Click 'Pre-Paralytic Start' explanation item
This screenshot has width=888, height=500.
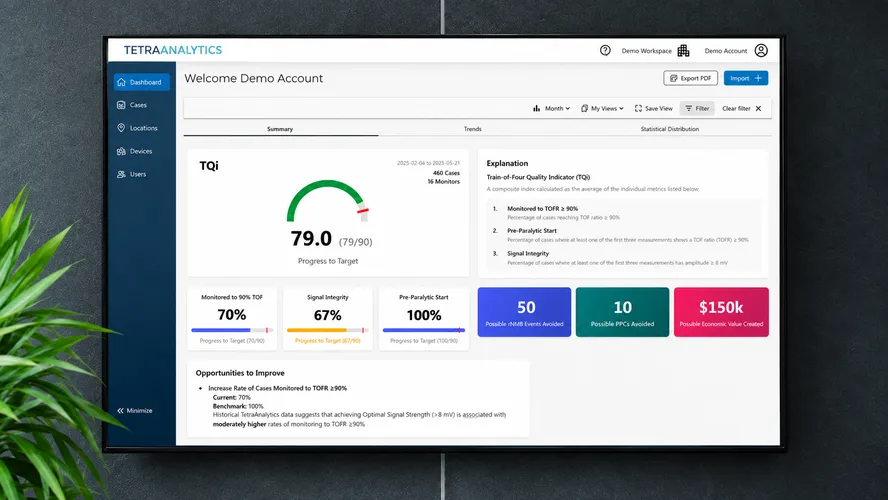[x=532, y=231]
